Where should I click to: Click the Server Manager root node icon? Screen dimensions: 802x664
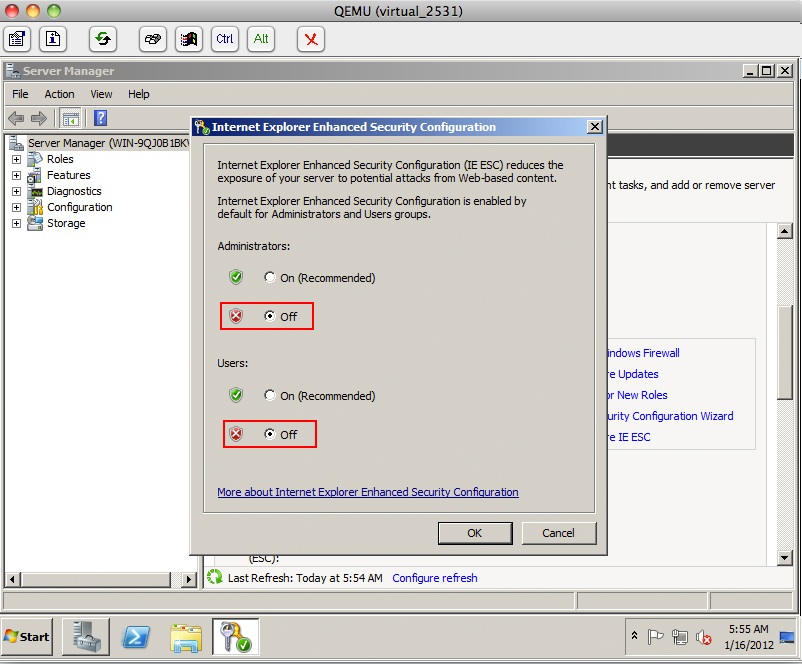pos(16,143)
